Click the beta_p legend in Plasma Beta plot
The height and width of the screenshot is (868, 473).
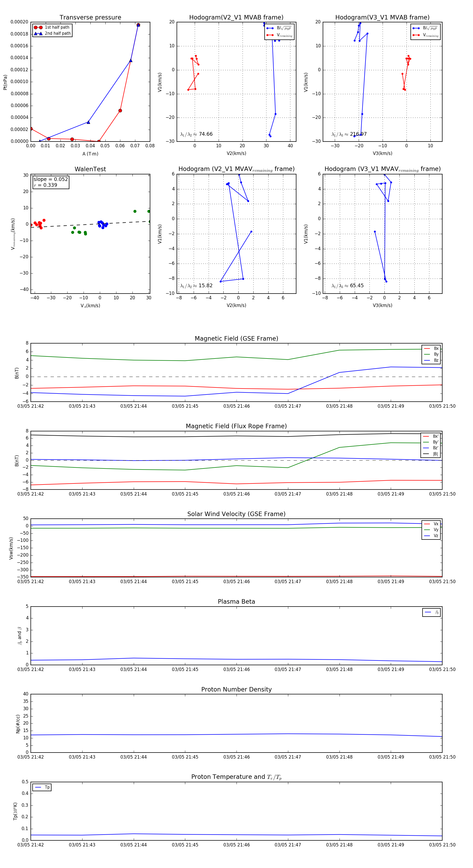point(431,613)
